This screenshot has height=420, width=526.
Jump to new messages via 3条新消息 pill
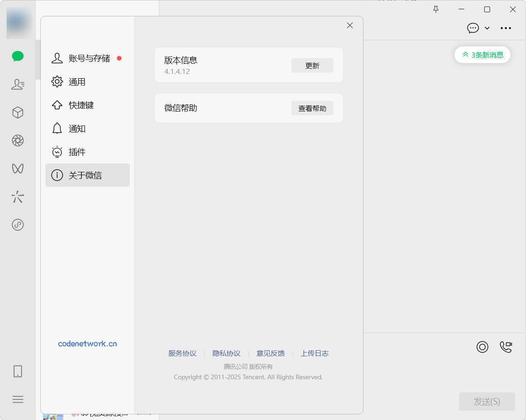click(482, 55)
